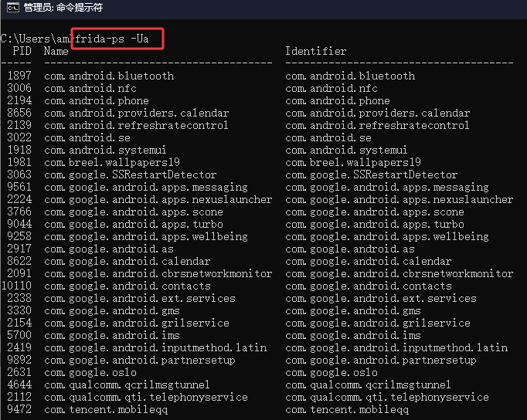Click 'com.google.android.calendar' in Name column
This screenshot has height=420, width=527.
(x=127, y=261)
